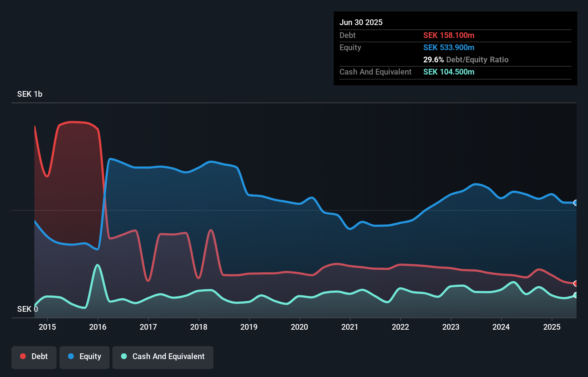Viewport: 588px width, 377px height.
Task: Click the 2015 x-axis label
Action: (x=47, y=327)
